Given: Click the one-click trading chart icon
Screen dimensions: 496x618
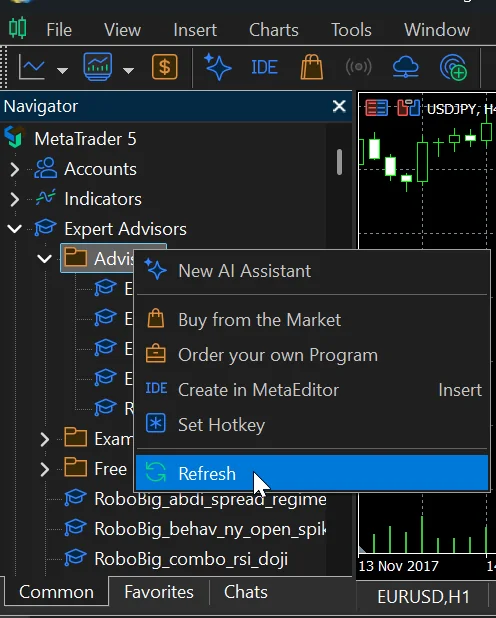Looking at the screenshot, I should 408,108.
